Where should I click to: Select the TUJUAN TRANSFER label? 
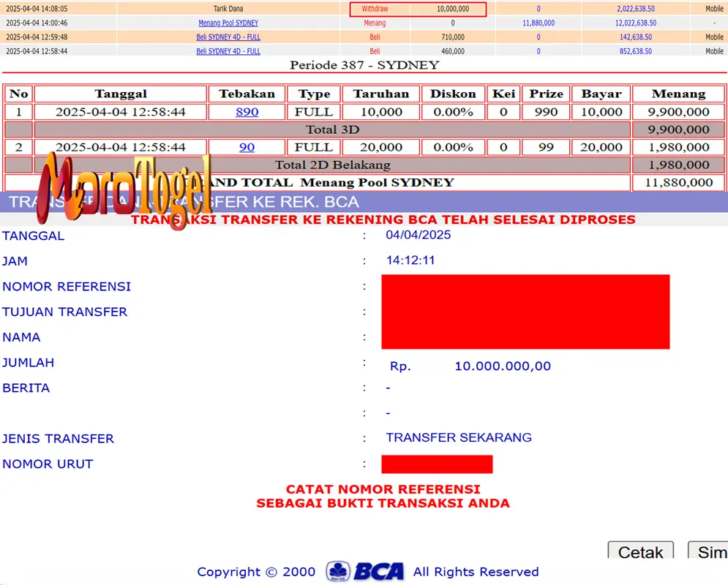64,312
